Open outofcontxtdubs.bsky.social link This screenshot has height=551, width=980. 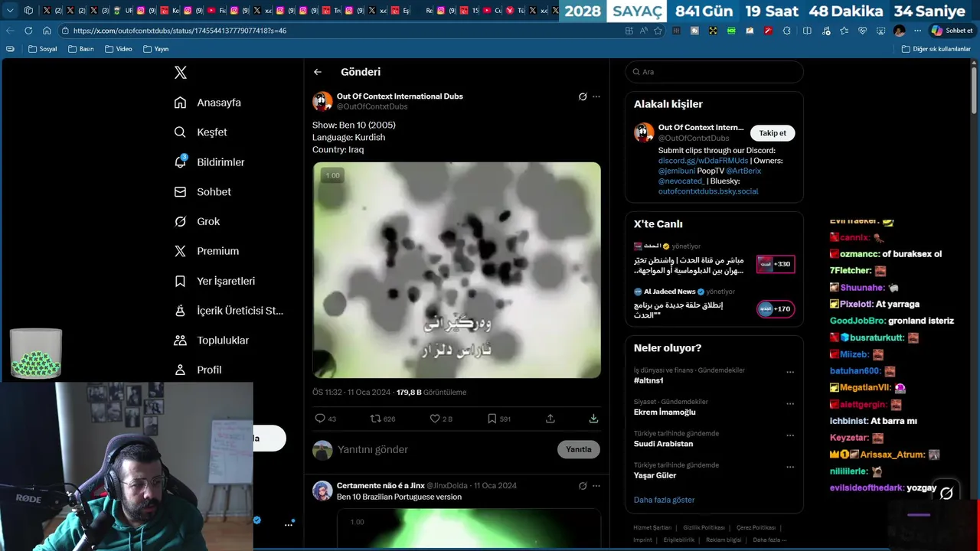[708, 191]
